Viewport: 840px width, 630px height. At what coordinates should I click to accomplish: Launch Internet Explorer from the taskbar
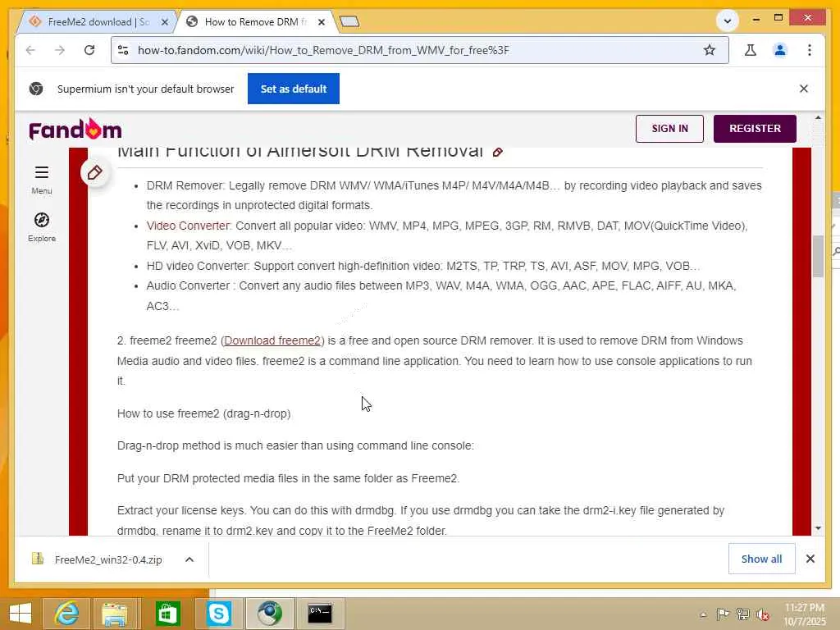(x=66, y=614)
